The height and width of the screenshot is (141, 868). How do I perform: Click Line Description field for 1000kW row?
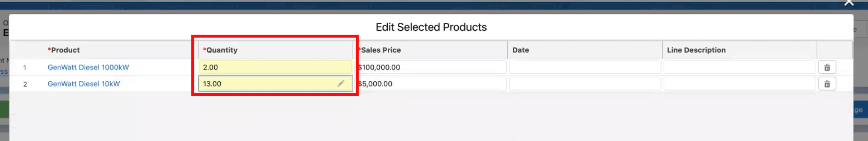[x=739, y=67]
